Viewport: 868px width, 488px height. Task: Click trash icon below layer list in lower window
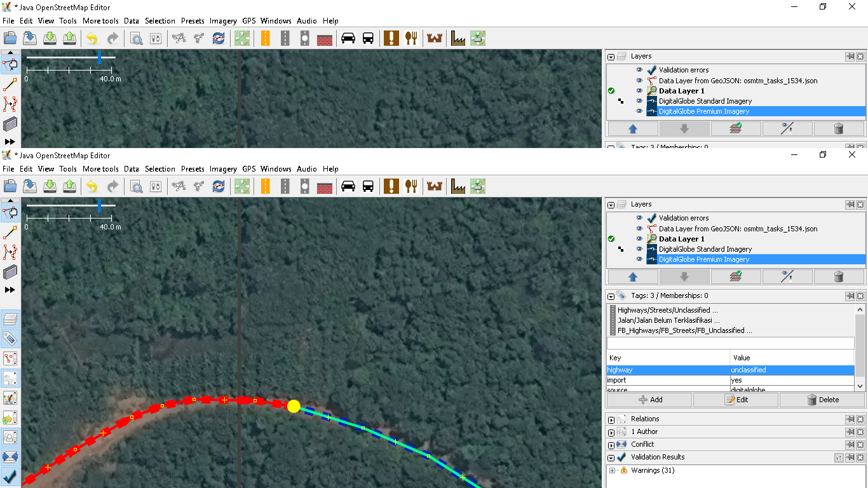pyautogui.click(x=839, y=277)
